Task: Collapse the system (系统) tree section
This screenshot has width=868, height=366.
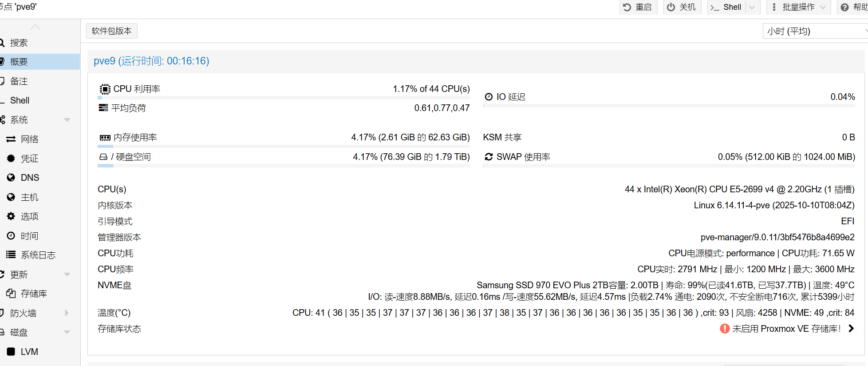Action: pyautogui.click(x=67, y=120)
